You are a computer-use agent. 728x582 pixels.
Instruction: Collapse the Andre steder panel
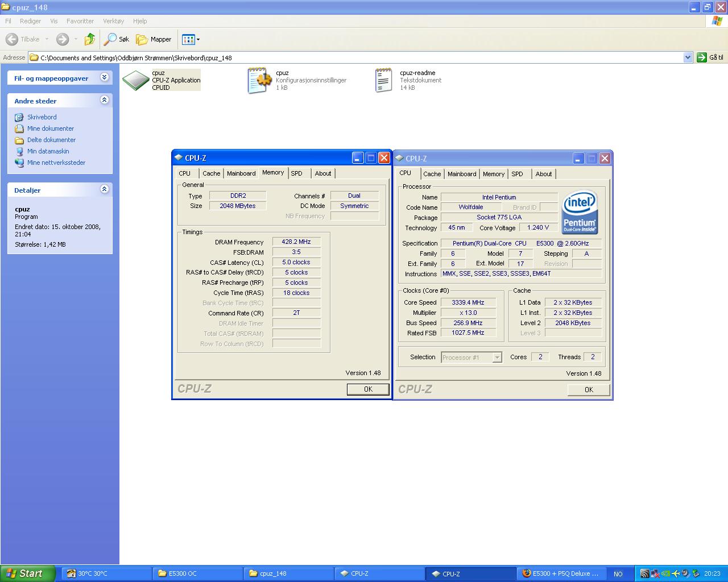(105, 100)
